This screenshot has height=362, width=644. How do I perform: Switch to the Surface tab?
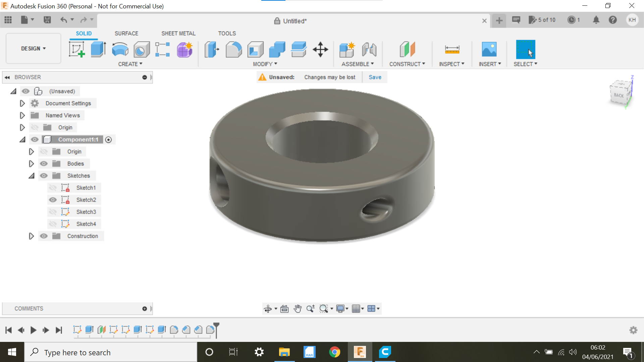tap(126, 33)
